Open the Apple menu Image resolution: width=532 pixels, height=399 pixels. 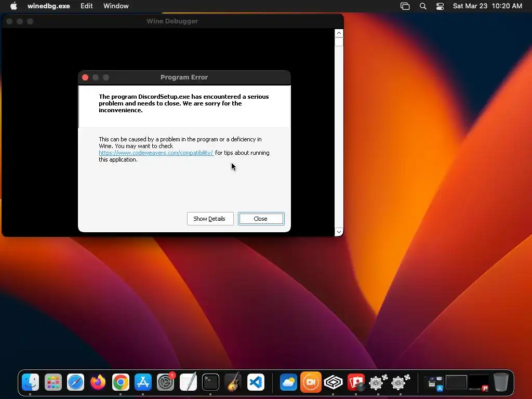click(x=14, y=6)
